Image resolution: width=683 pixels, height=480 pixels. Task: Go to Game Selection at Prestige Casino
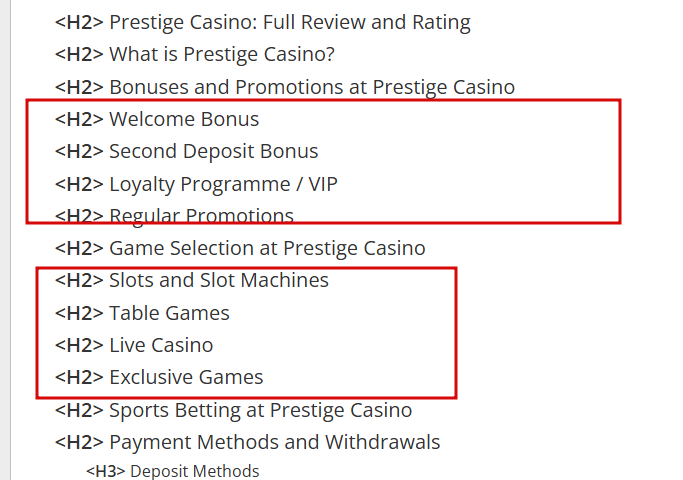[267, 248]
